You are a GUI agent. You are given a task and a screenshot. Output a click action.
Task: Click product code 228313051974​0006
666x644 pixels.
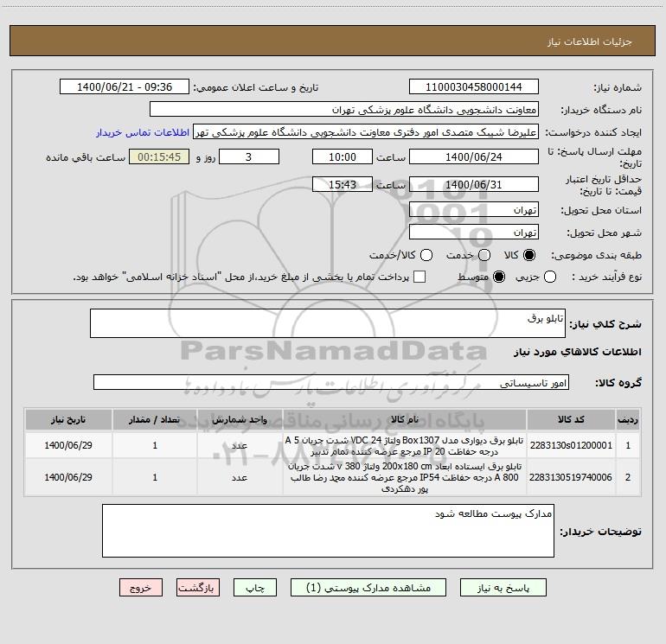(x=571, y=477)
